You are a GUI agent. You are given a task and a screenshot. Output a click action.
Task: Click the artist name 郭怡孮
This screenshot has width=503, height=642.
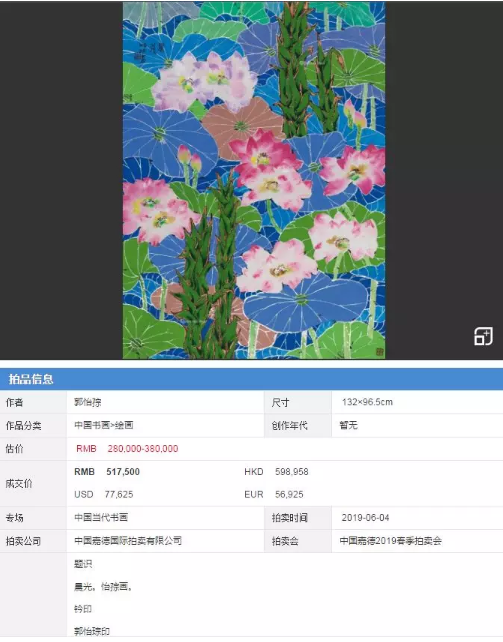[88, 402]
